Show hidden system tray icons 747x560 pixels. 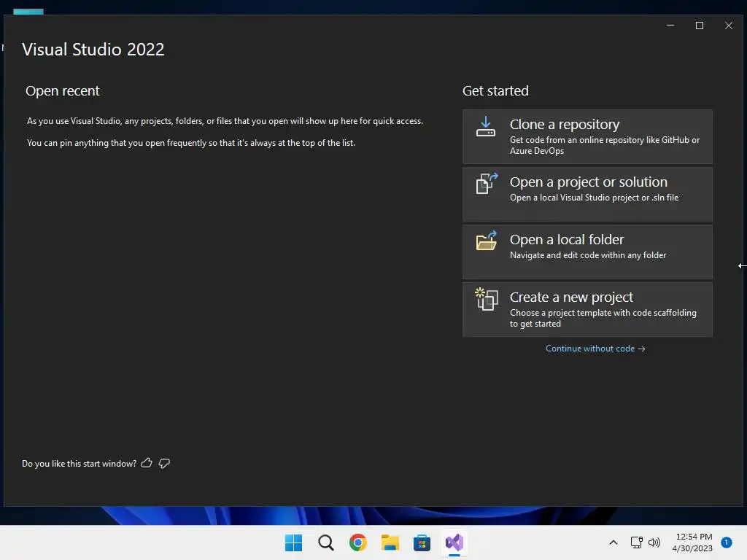tap(614, 542)
